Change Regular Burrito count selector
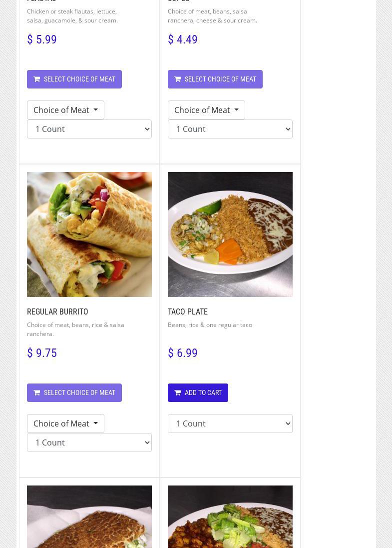This screenshot has width=392, height=548. (x=89, y=442)
